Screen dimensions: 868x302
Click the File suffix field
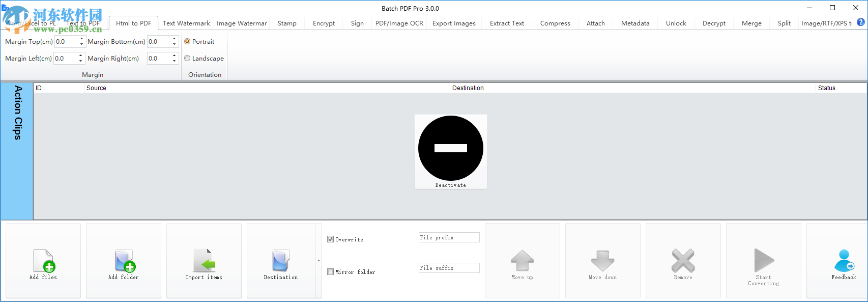449,268
